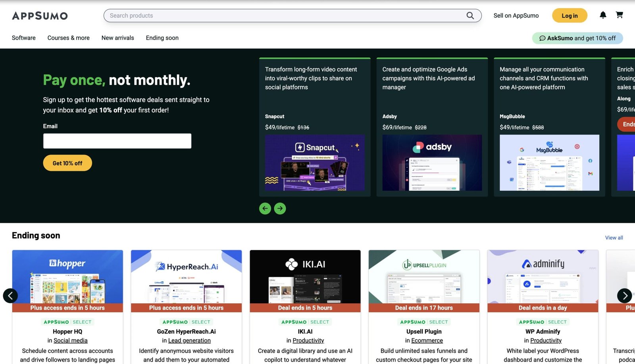Open the WP Adminify card image
This screenshot has height=364, width=635.
point(543,277)
